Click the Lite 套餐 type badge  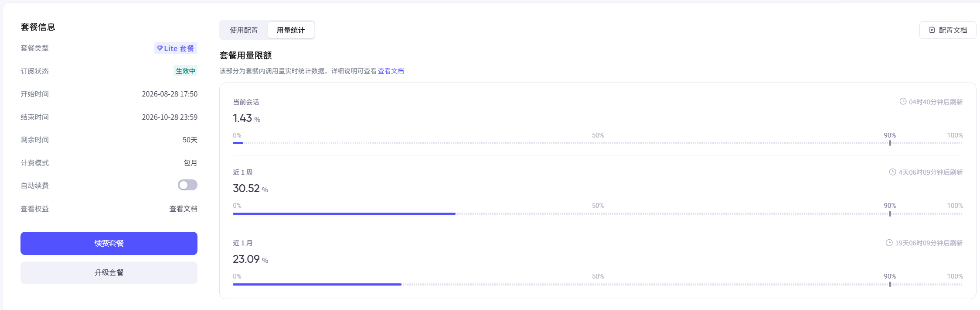click(176, 48)
